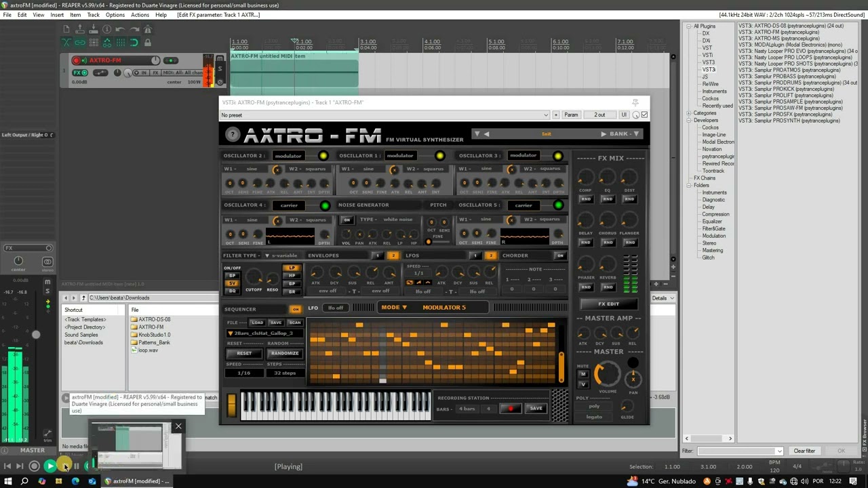Toggle grid lines toolbar icon
This screenshot has height=488, width=868.
(121, 42)
